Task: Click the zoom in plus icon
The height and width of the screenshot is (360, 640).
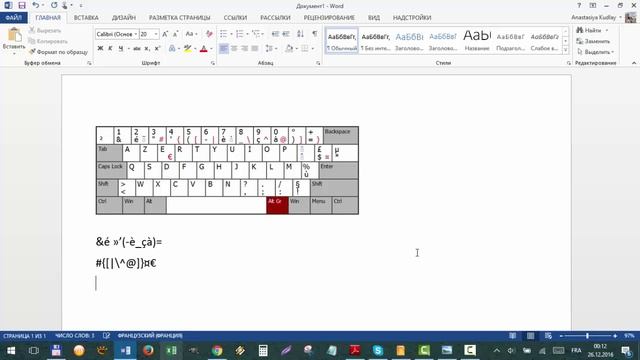Action: (x=615, y=336)
